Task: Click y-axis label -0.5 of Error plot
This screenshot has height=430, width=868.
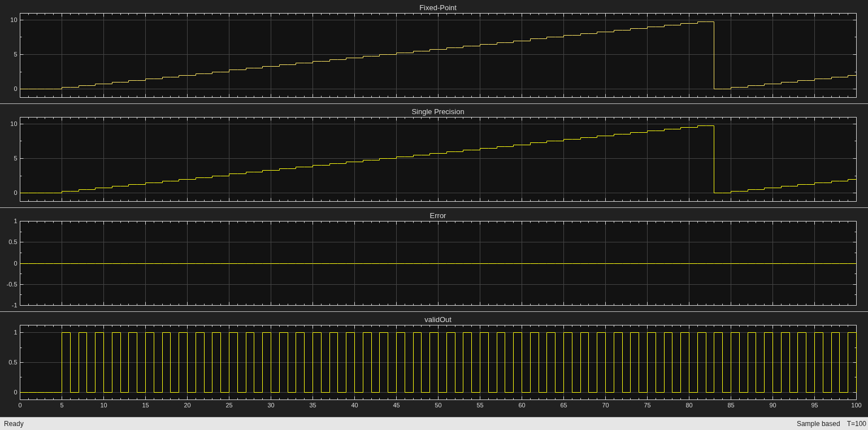Action: [x=12, y=284]
